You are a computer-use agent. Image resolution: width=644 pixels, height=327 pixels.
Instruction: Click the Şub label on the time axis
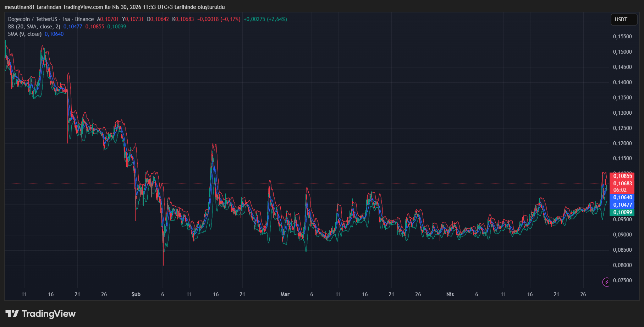135,294
